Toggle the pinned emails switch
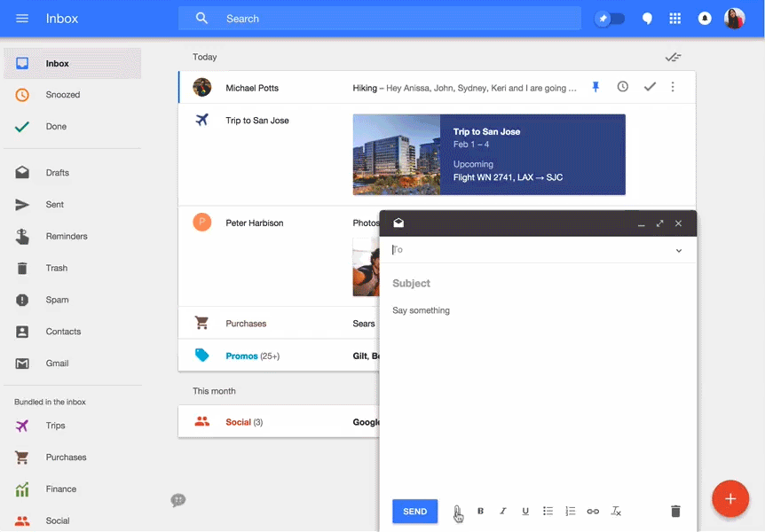The height and width of the screenshot is (532, 765). pos(610,19)
